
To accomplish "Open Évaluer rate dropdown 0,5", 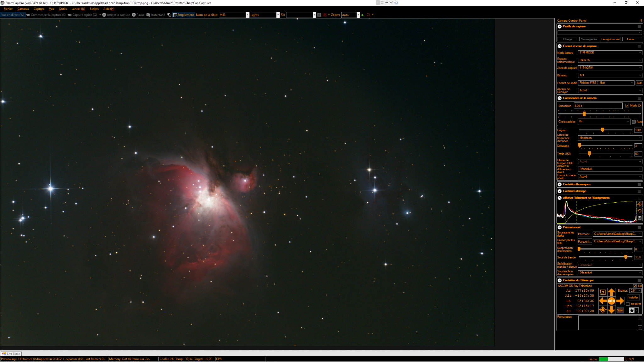I will pos(635,291).
